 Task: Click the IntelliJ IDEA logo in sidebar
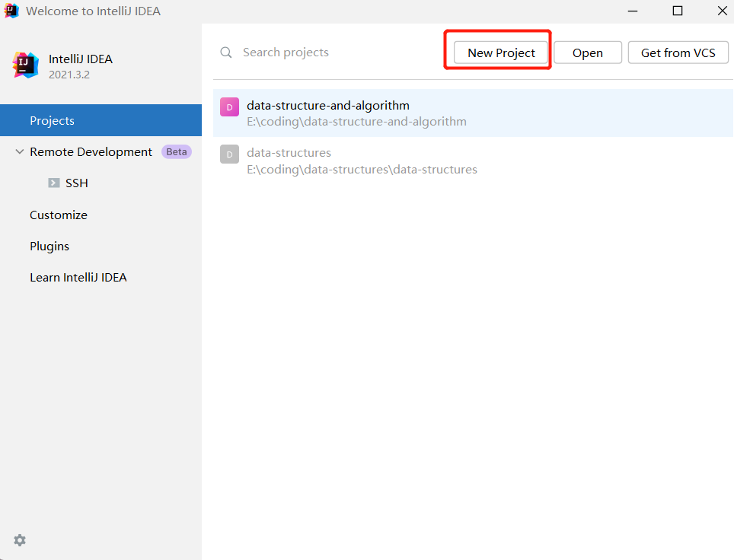[x=25, y=65]
